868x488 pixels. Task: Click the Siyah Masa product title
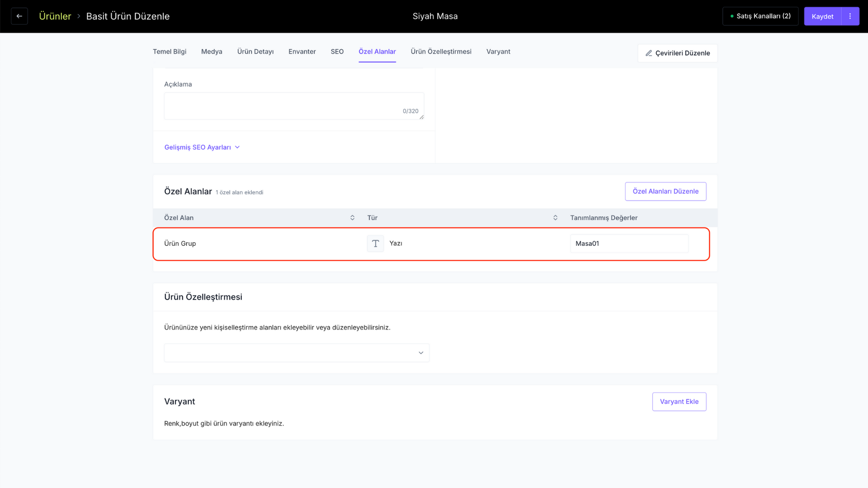coord(435,16)
